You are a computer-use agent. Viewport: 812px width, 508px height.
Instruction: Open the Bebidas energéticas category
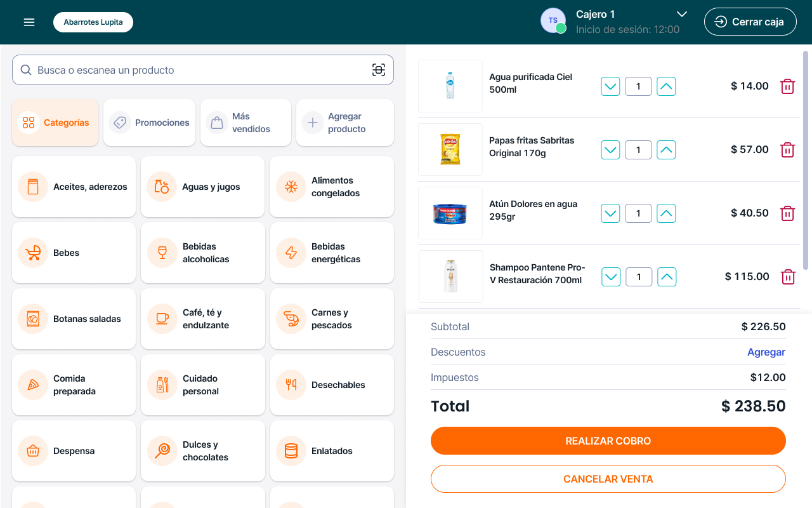(332, 253)
